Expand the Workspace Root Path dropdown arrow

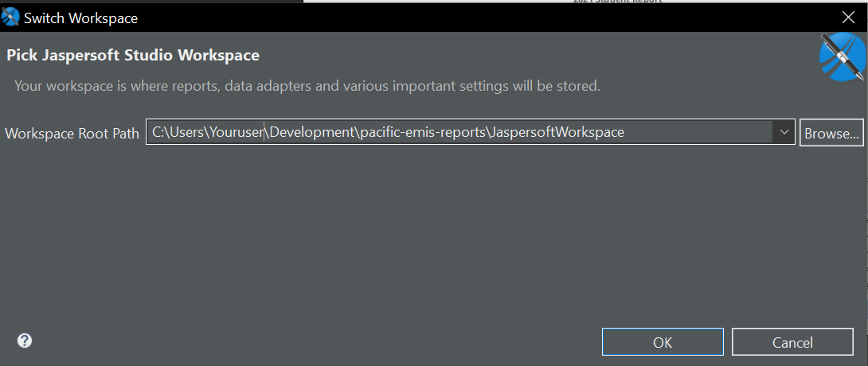[x=784, y=132]
